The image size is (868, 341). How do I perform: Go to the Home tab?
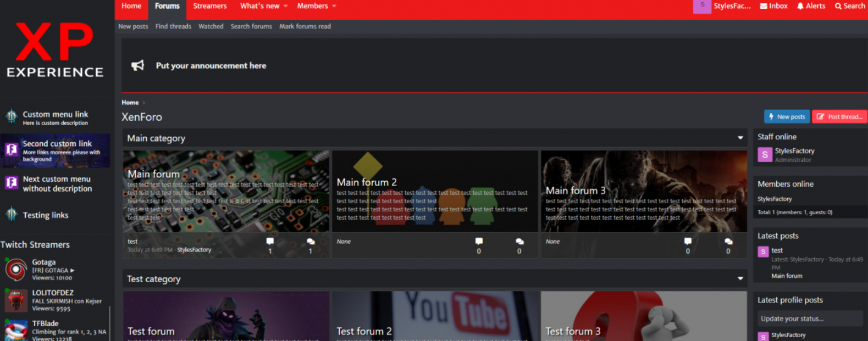(131, 6)
